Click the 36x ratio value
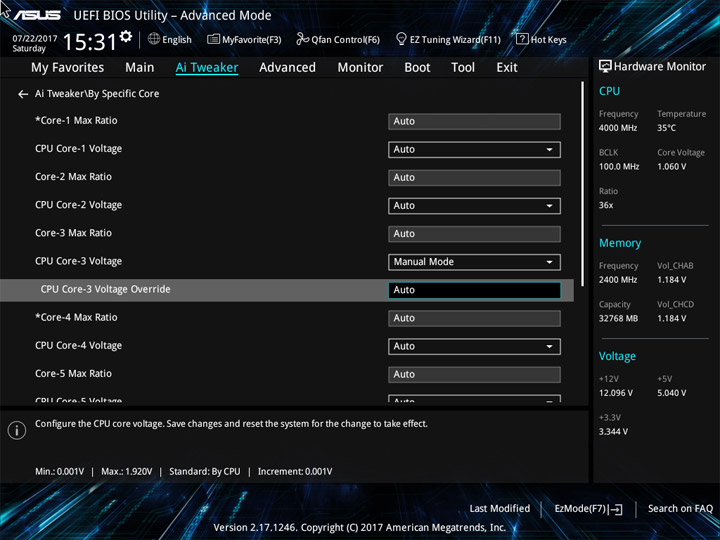720x540 pixels. pyautogui.click(x=606, y=205)
